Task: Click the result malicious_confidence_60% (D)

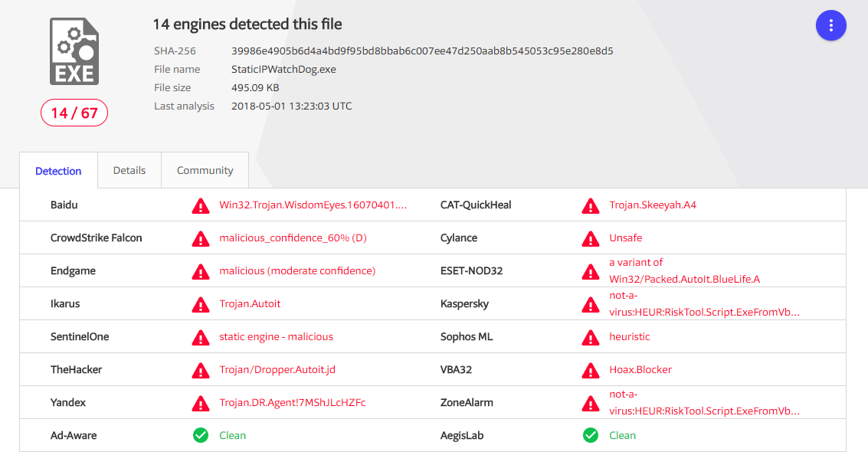Action: click(x=293, y=238)
